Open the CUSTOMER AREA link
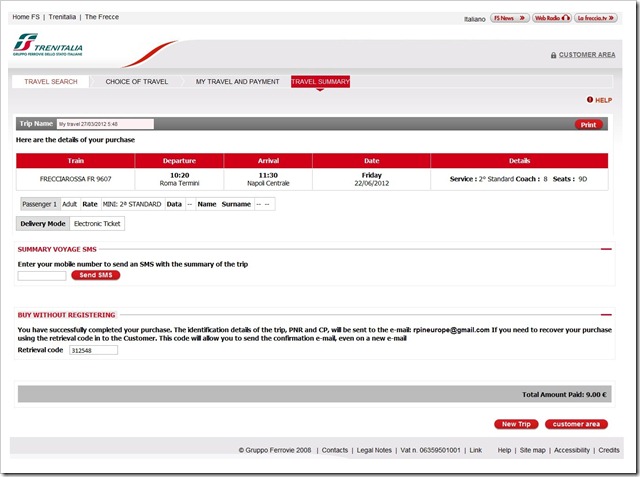This screenshot has width=640, height=477. point(587,55)
